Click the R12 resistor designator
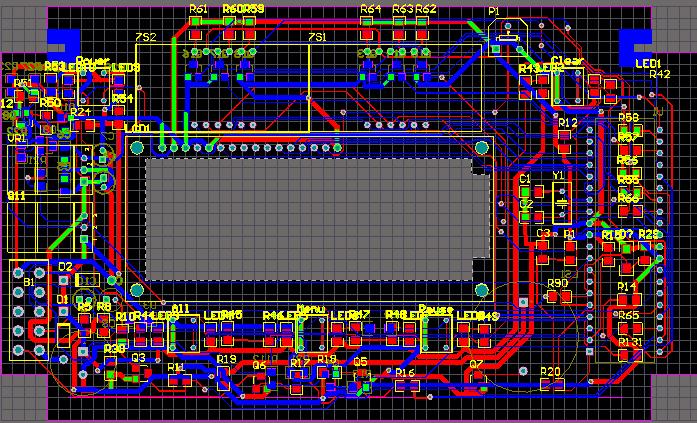This screenshot has width=697, height=423. click(568, 123)
